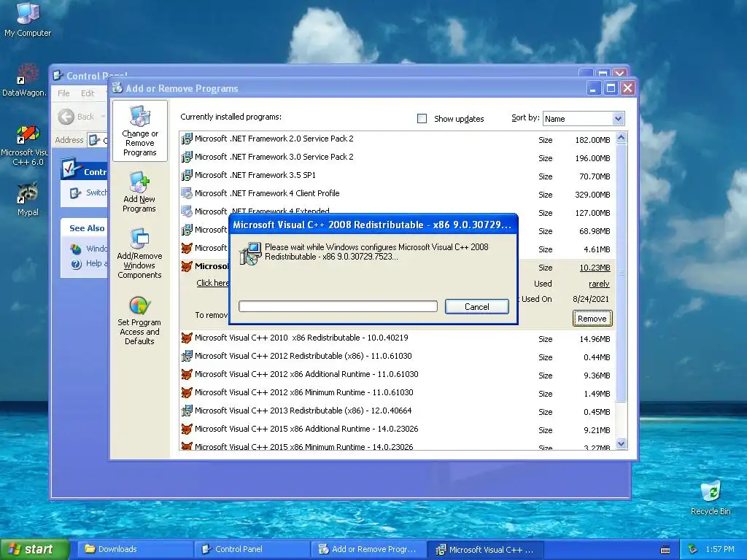Click icon of Visual C++ 2012 x86 Additional Runtime

187,374
